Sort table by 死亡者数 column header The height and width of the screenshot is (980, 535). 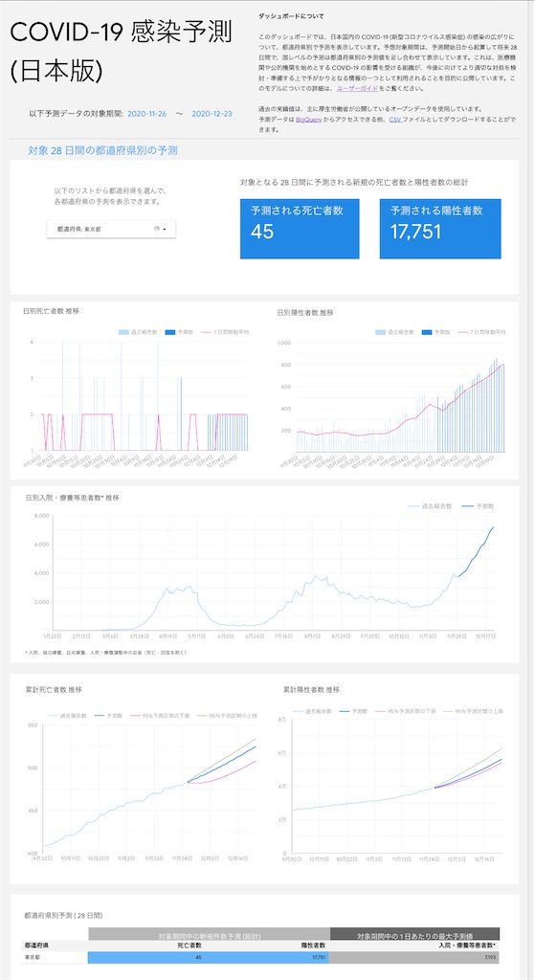(x=189, y=946)
